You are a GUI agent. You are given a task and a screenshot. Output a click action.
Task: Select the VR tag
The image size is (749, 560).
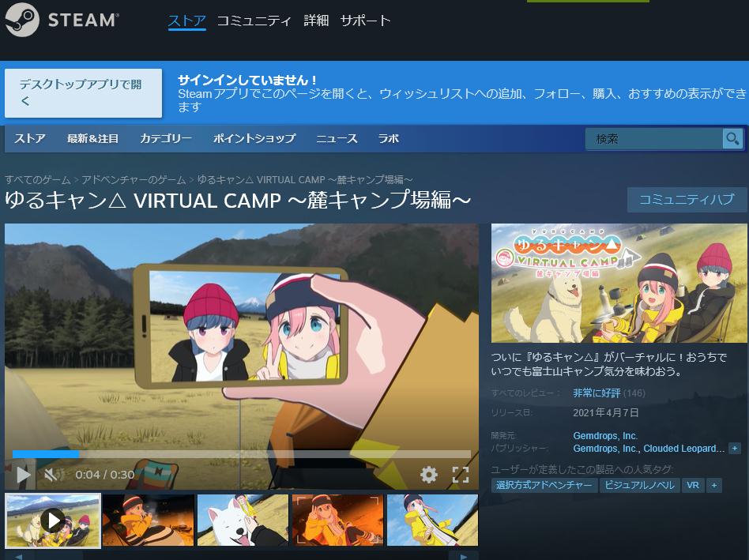point(693,485)
